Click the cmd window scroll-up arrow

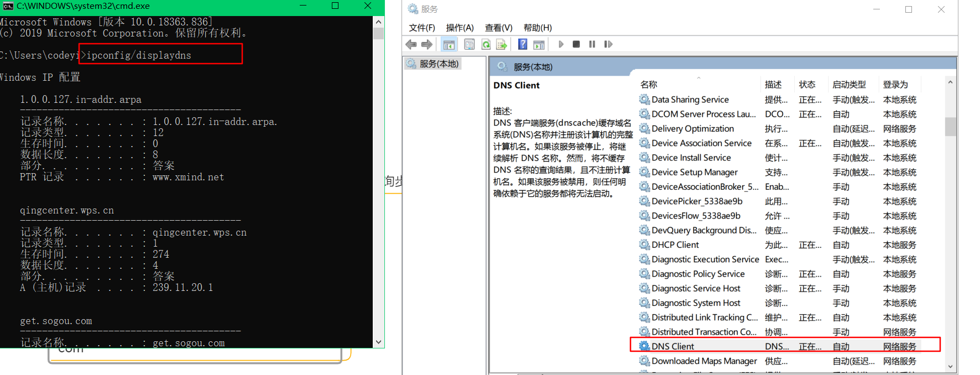[378, 22]
